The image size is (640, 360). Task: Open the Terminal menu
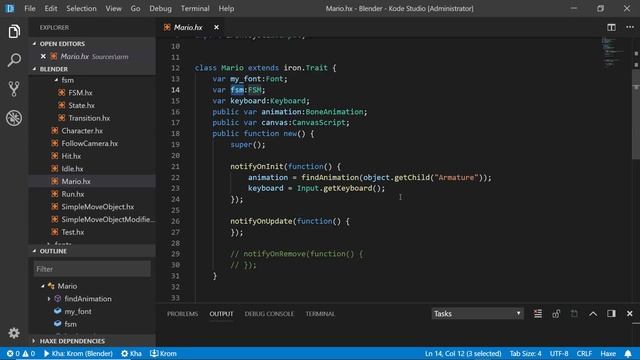point(195,8)
